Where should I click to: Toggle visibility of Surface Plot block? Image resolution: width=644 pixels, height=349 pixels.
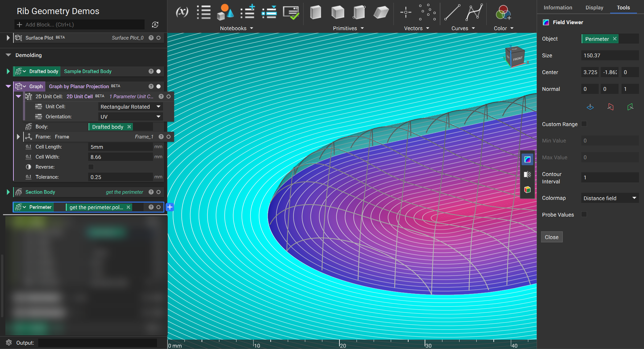158,38
